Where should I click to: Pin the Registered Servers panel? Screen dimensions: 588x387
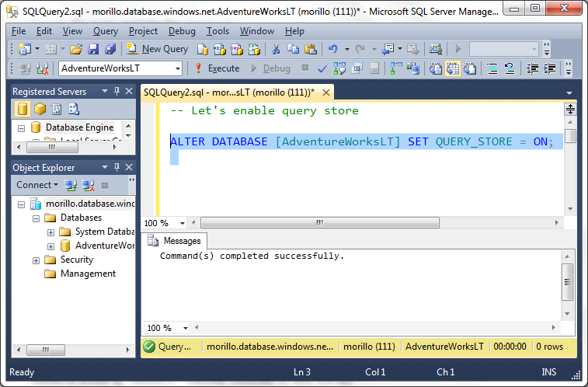[x=117, y=91]
